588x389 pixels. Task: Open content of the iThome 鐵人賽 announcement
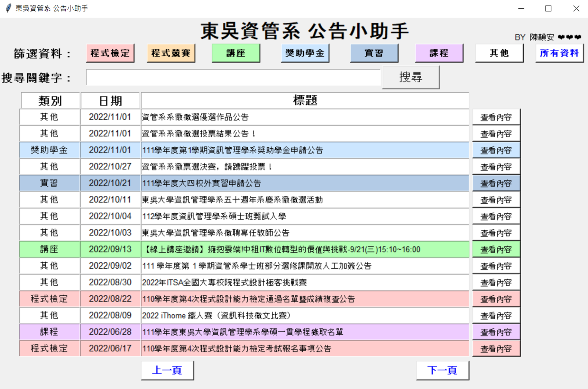[x=496, y=315]
